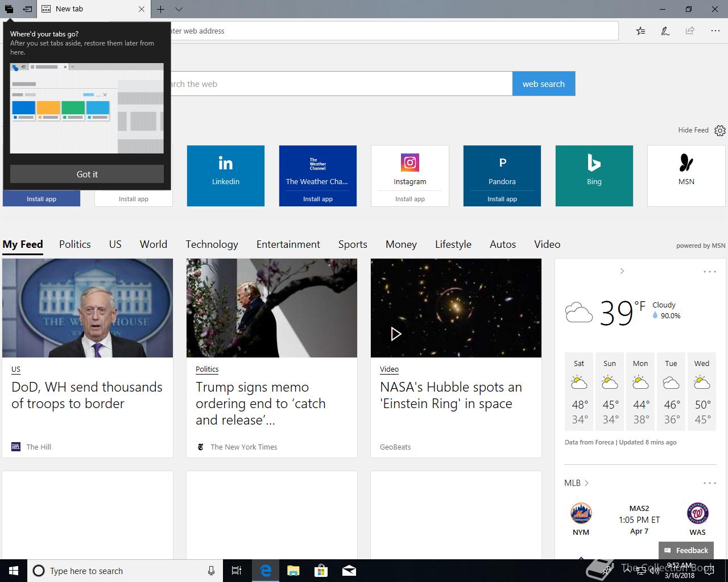
Task: Click the Cortana microphone icon
Action: click(211, 571)
